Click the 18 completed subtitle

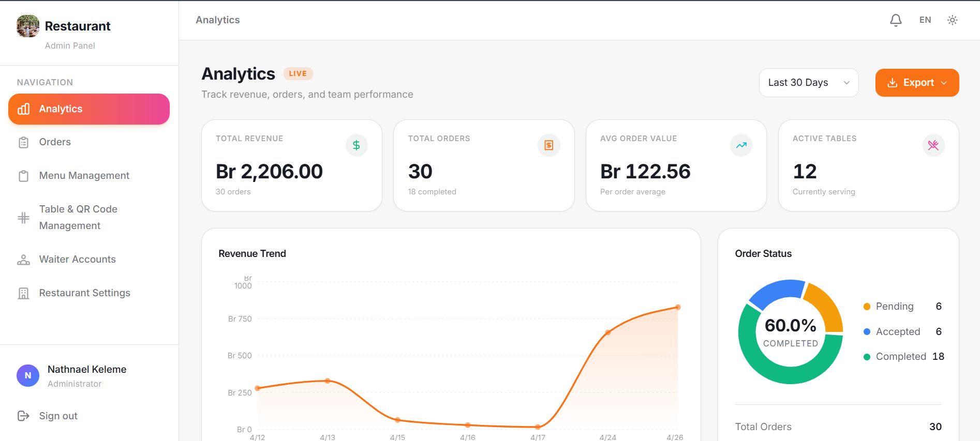point(432,192)
